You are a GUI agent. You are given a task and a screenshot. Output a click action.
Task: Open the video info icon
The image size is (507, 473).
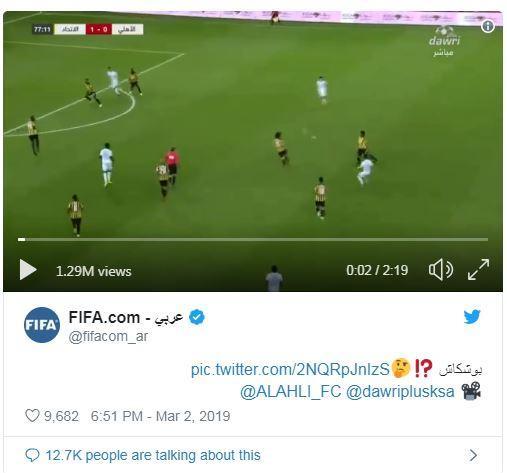(x=488, y=26)
